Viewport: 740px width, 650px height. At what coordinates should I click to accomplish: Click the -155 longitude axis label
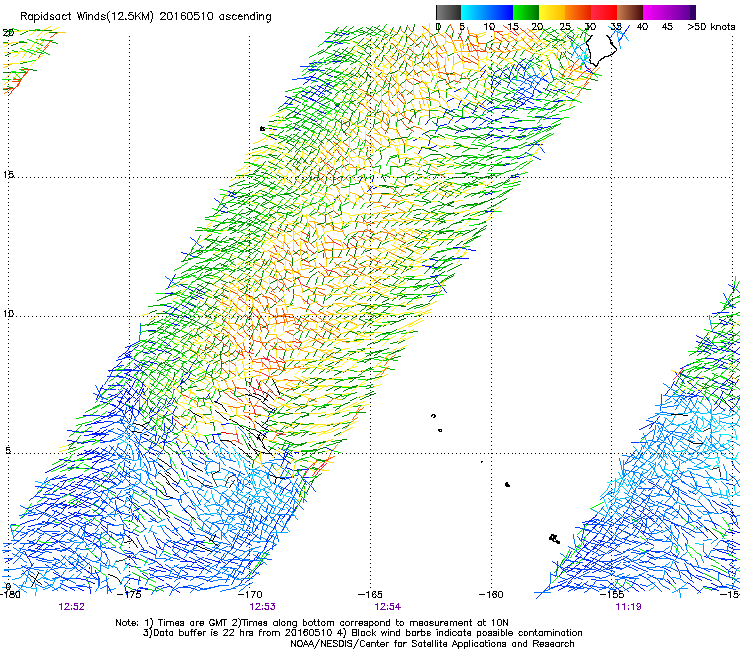(x=612, y=595)
